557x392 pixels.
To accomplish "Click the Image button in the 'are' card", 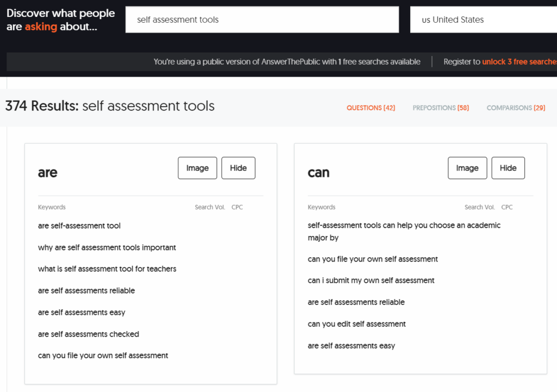I will [197, 168].
